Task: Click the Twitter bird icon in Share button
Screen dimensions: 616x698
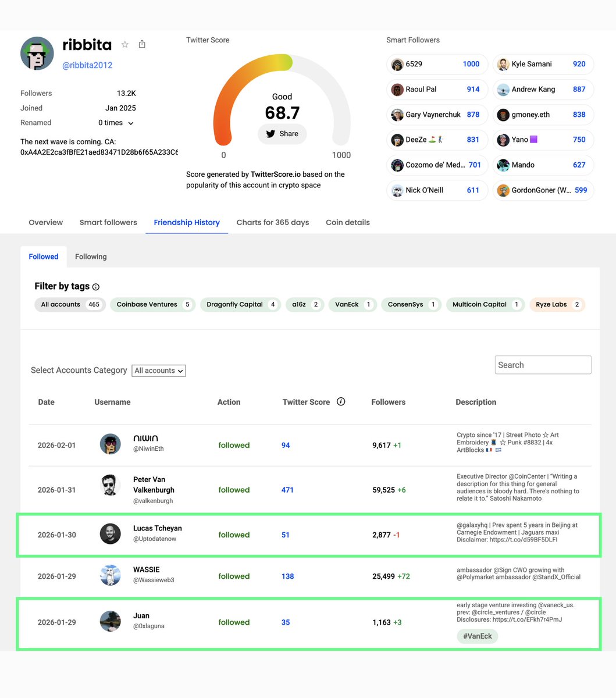Action: tap(270, 134)
